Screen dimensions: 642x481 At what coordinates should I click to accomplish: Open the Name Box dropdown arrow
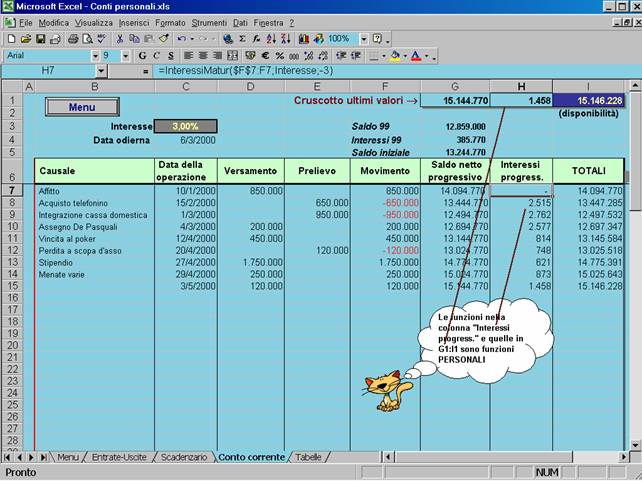(x=100, y=72)
